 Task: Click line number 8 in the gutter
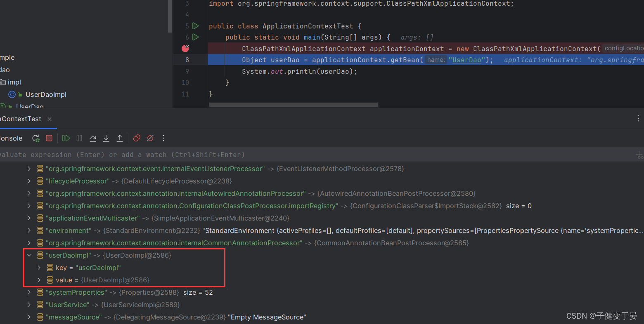click(x=187, y=60)
